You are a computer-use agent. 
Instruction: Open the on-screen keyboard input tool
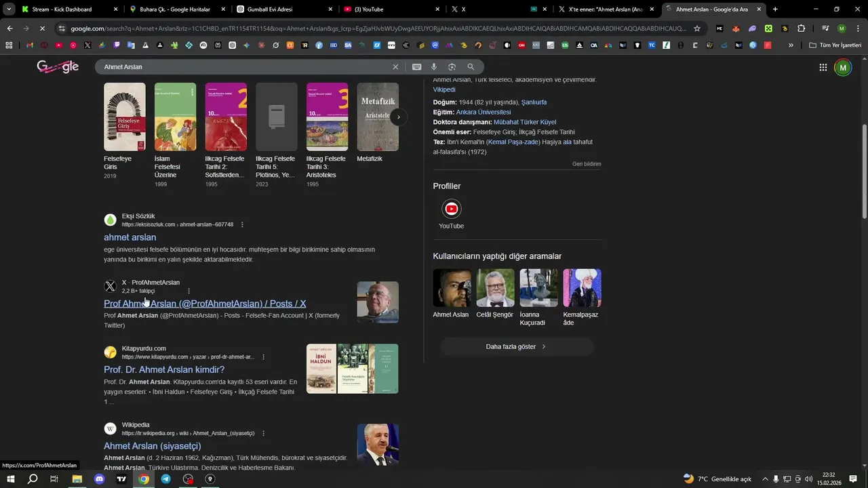pos(416,67)
